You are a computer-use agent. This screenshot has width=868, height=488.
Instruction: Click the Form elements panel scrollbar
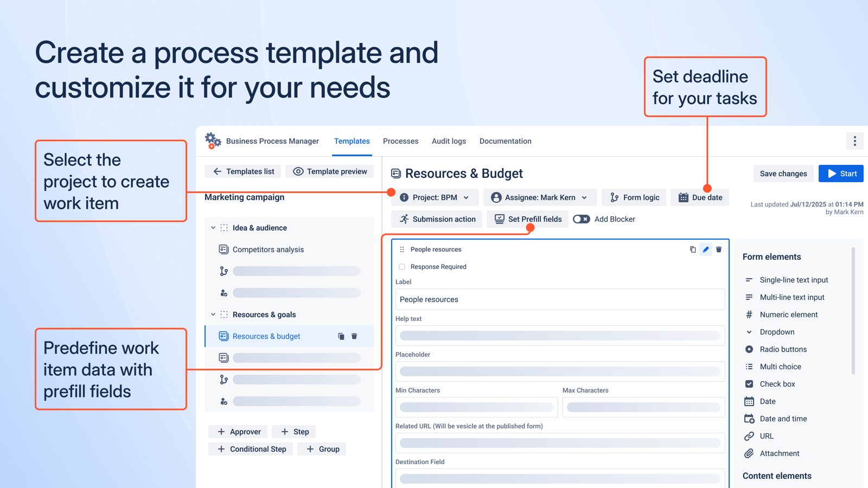pyautogui.click(x=853, y=311)
